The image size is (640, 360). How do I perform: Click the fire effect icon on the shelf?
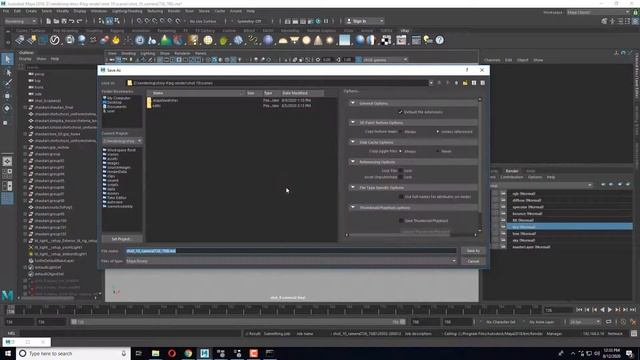coord(116,40)
